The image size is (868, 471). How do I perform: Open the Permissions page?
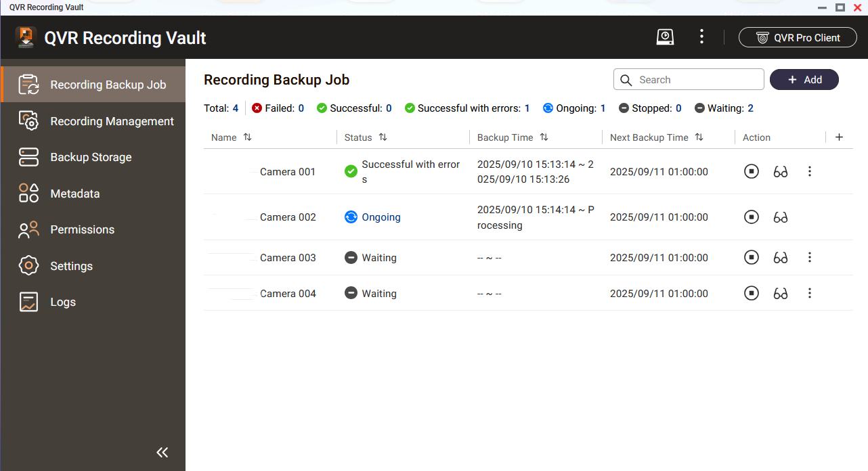pos(93,229)
